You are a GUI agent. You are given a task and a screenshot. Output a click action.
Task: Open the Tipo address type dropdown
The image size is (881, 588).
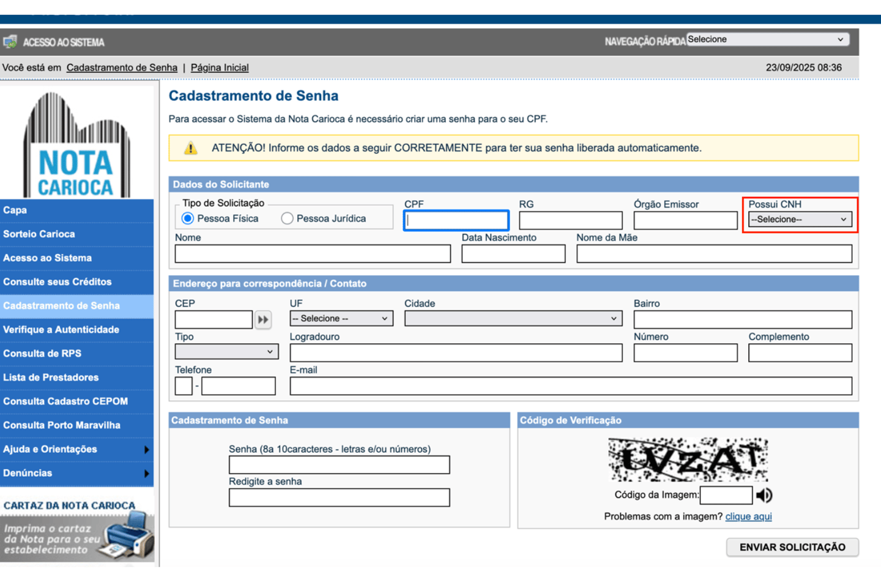coord(226,352)
